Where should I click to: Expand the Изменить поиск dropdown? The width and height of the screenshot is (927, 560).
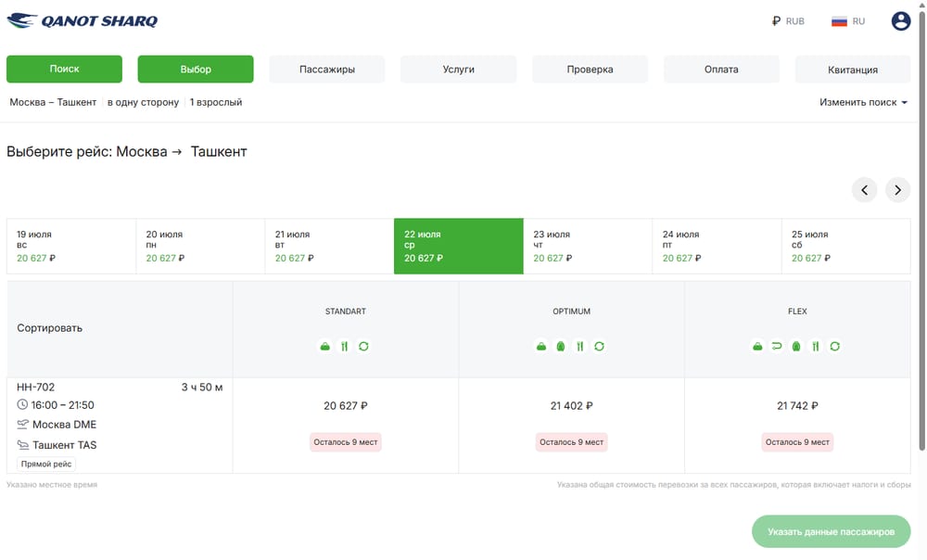(863, 102)
